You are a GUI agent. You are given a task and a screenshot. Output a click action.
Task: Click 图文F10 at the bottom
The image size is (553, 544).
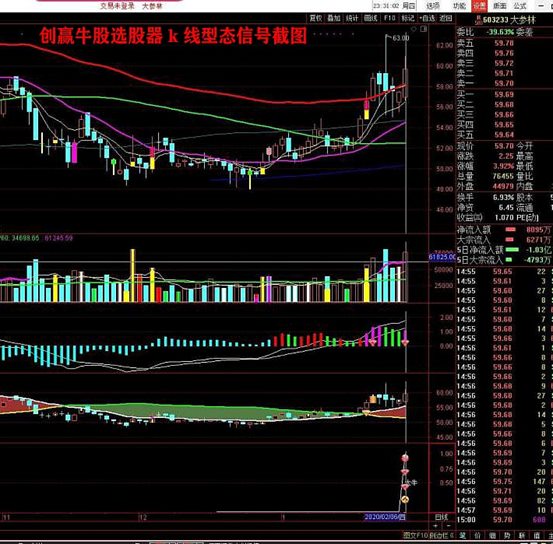tap(416, 536)
